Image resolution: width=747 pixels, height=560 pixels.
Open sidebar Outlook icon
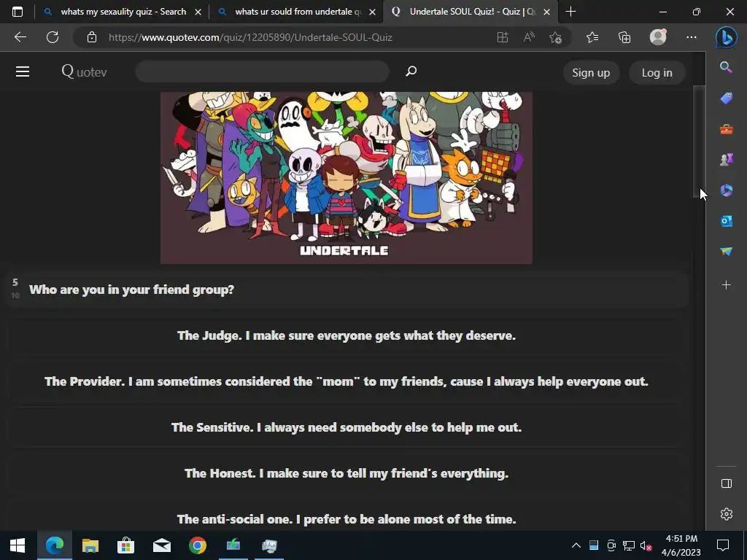point(726,221)
